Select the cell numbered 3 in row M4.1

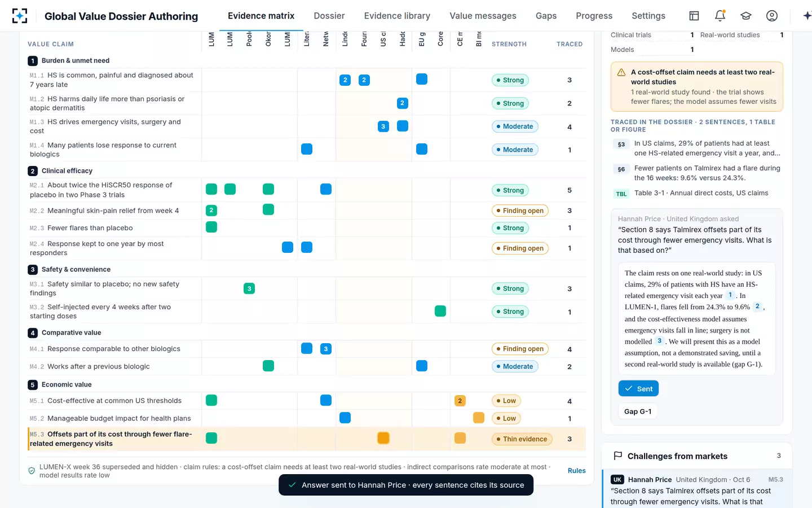pos(326,349)
